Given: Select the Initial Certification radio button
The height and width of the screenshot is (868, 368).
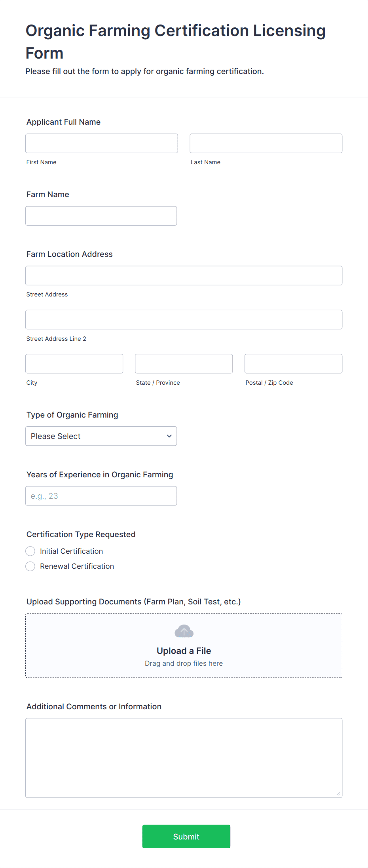Looking at the screenshot, I should (30, 551).
